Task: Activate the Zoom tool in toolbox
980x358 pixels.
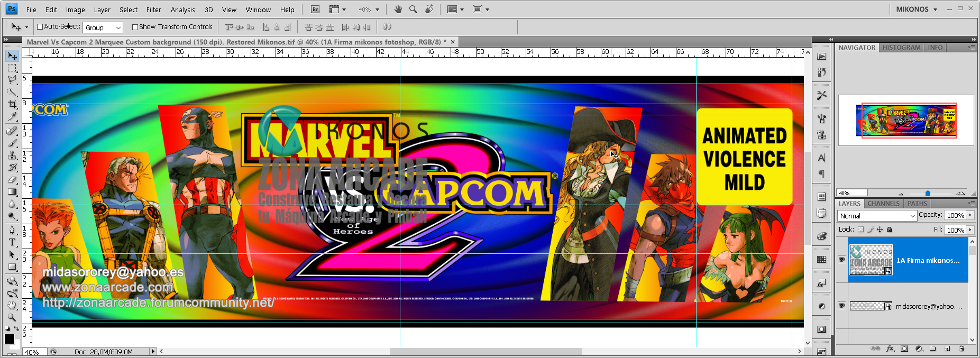Action: pos(12,317)
